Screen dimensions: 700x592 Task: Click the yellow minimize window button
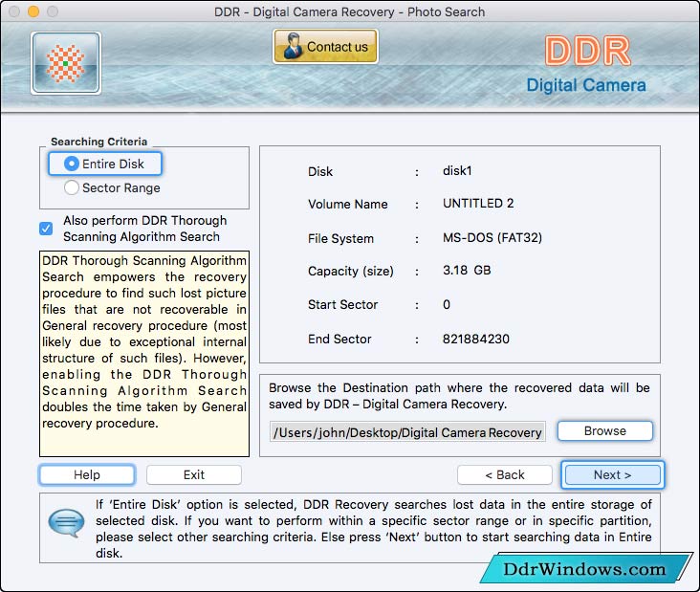click(33, 11)
